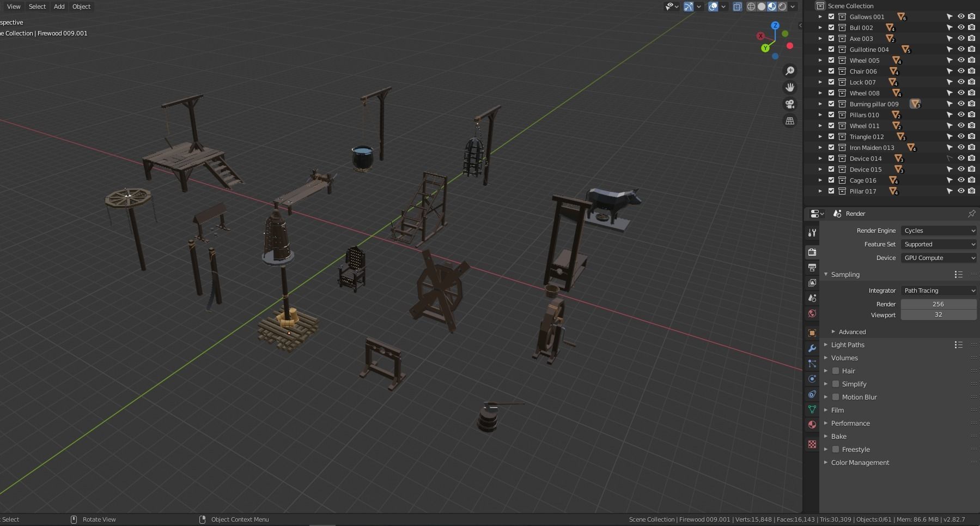980x526 pixels.
Task: Open the Texture checkerboard tab
Action: [812, 444]
